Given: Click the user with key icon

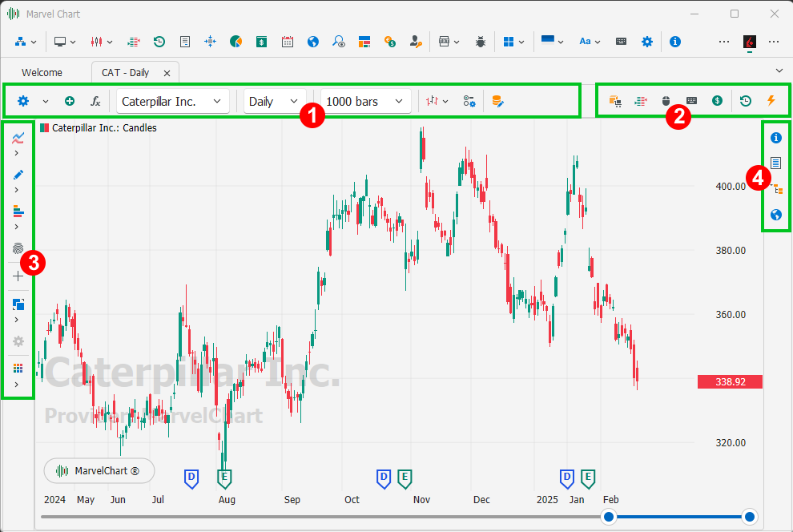Looking at the screenshot, I should [416, 42].
